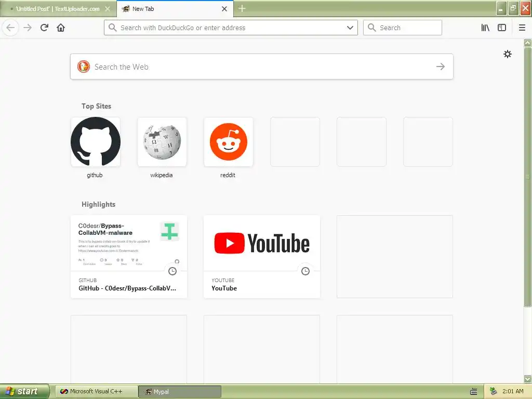The width and height of the screenshot is (532, 399).
Task: Click the magnifier icon in the address bar
Action: (112, 28)
